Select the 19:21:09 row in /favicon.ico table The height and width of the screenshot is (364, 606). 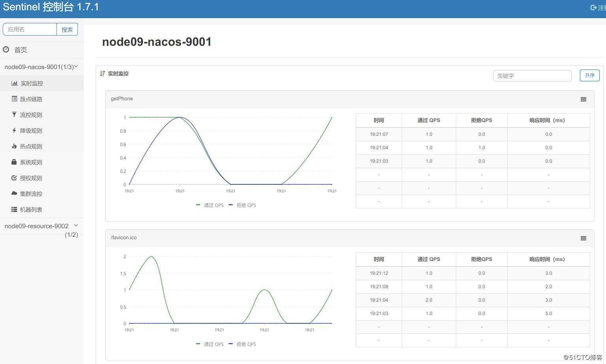pos(473,287)
